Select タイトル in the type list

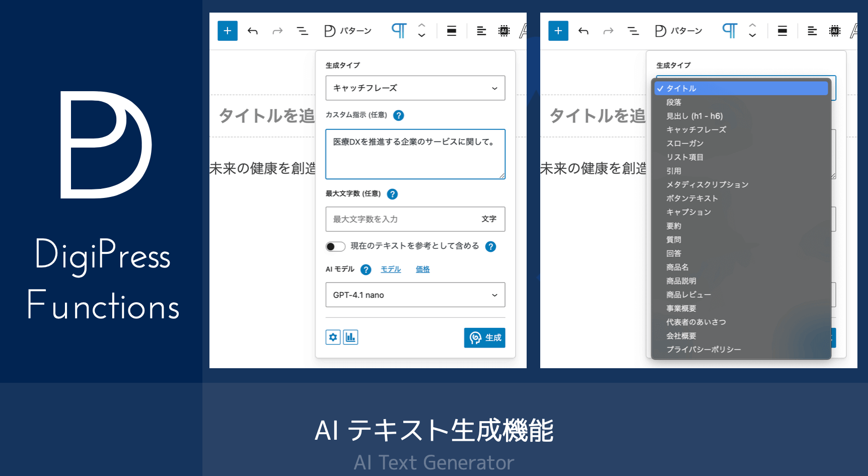tap(741, 88)
